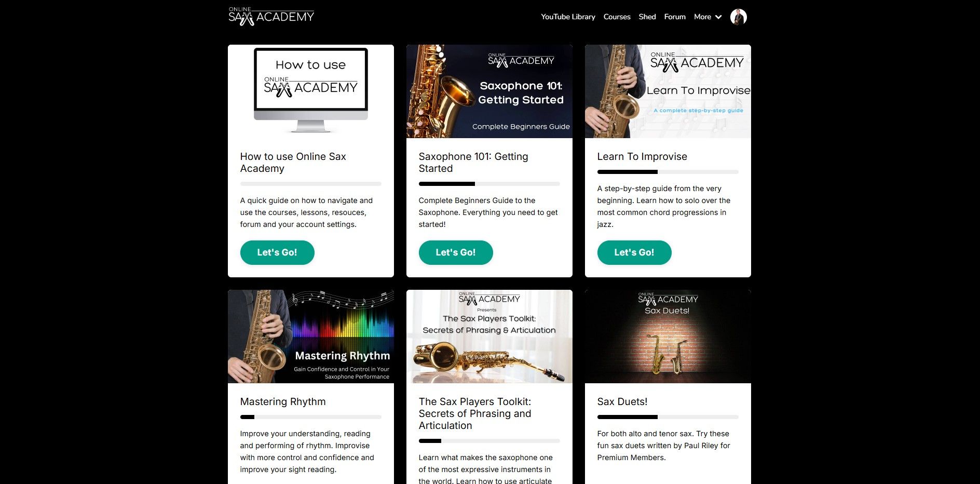Visit the Forum page
This screenshot has width=980, height=484.
coord(675,17)
